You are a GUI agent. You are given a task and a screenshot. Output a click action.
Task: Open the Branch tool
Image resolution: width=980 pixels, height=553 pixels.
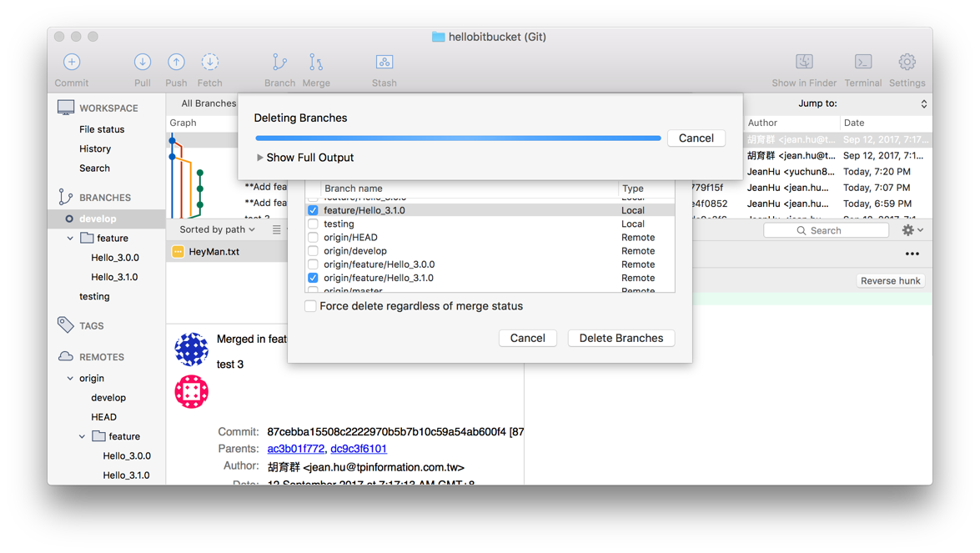coord(279,62)
